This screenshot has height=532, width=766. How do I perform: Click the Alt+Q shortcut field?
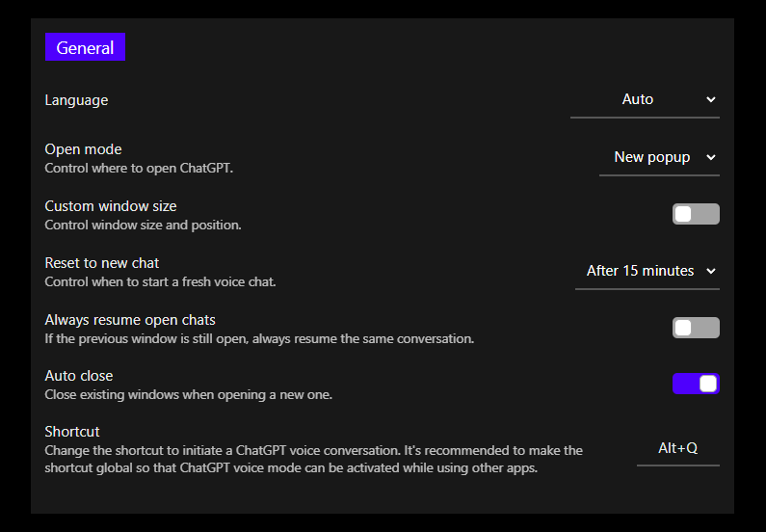coord(677,448)
